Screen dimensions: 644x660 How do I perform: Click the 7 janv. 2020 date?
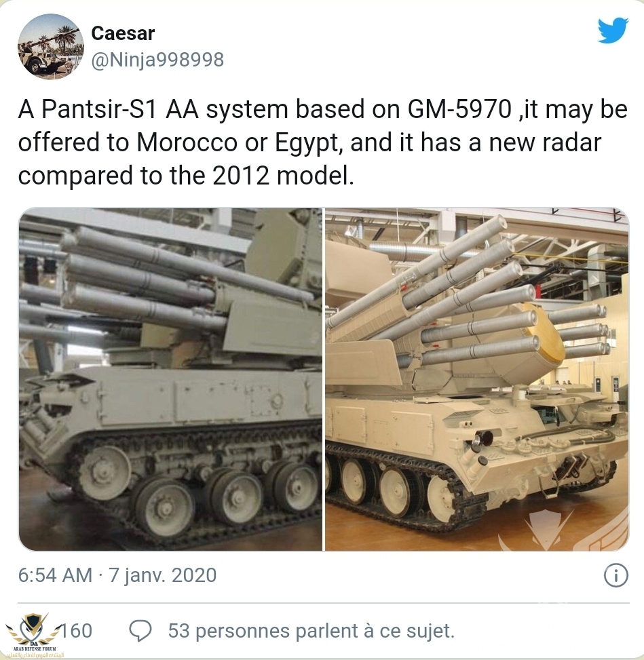(x=163, y=575)
